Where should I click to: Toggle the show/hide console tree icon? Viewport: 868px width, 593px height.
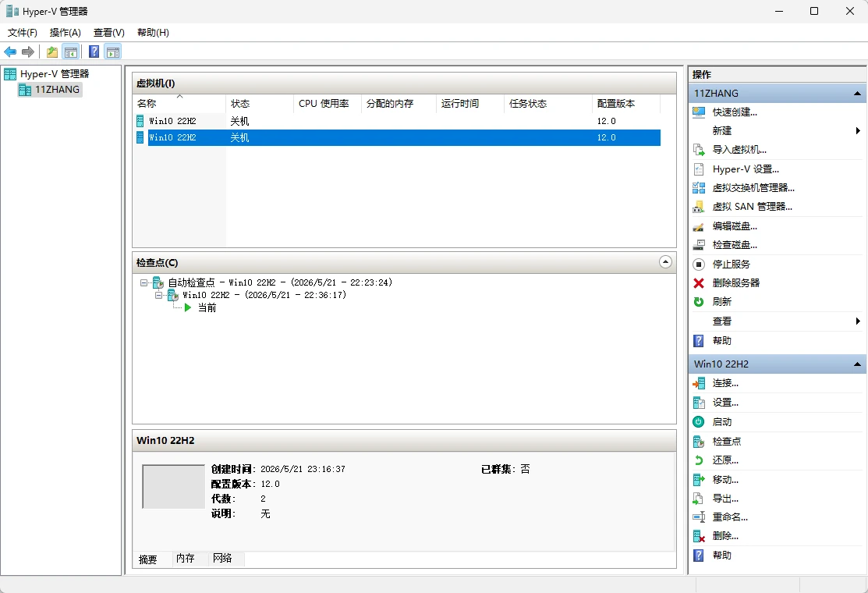click(70, 52)
